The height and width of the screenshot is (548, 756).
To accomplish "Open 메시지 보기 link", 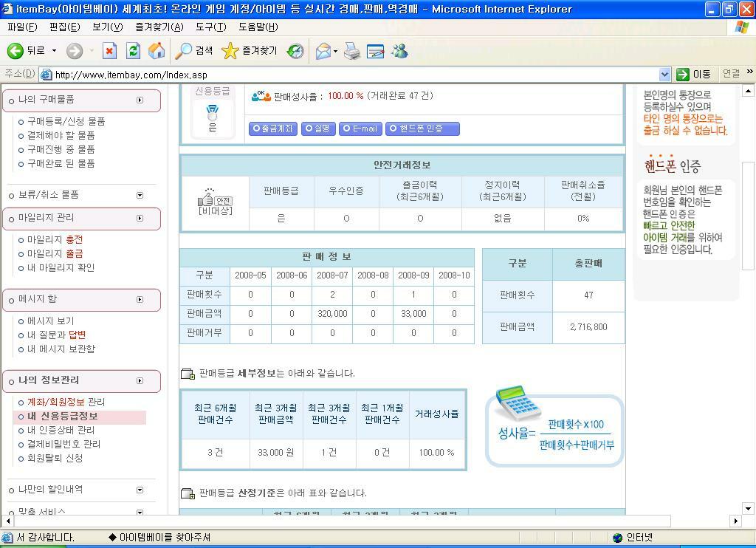I will click(x=51, y=321).
